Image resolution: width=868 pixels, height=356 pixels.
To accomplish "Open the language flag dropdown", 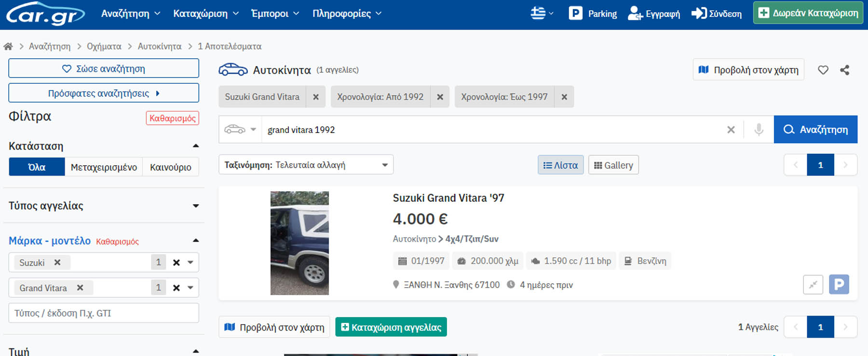I will (x=542, y=13).
